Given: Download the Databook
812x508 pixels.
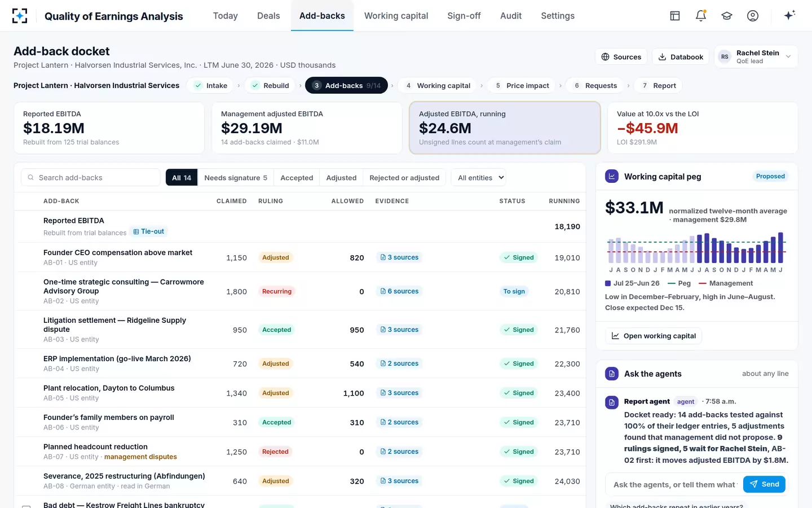Looking at the screenshot, I should click(x=681, y=56).
